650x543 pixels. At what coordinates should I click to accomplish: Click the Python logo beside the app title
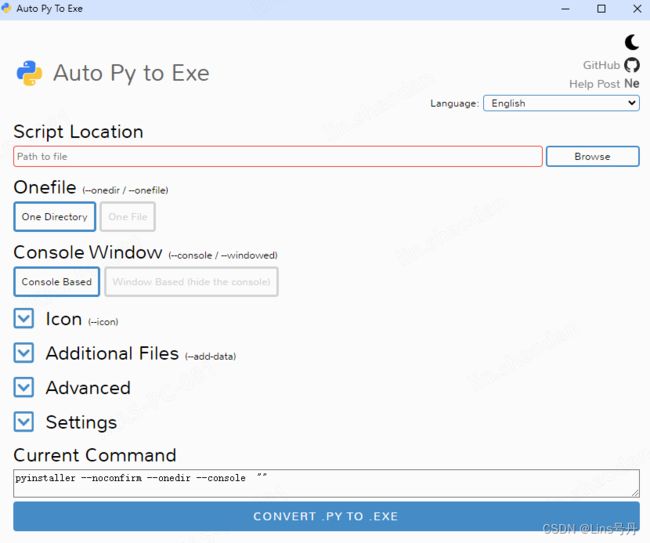click(29, 73)
